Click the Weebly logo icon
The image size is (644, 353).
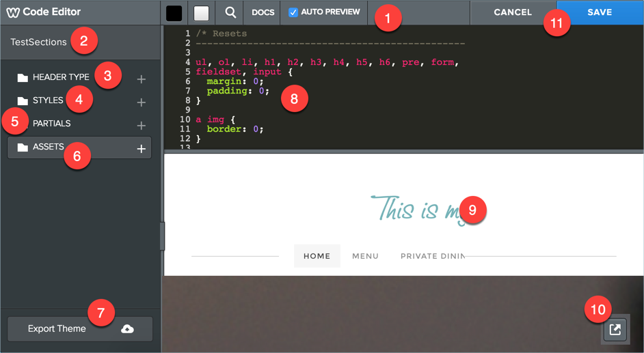coord(13,12)
